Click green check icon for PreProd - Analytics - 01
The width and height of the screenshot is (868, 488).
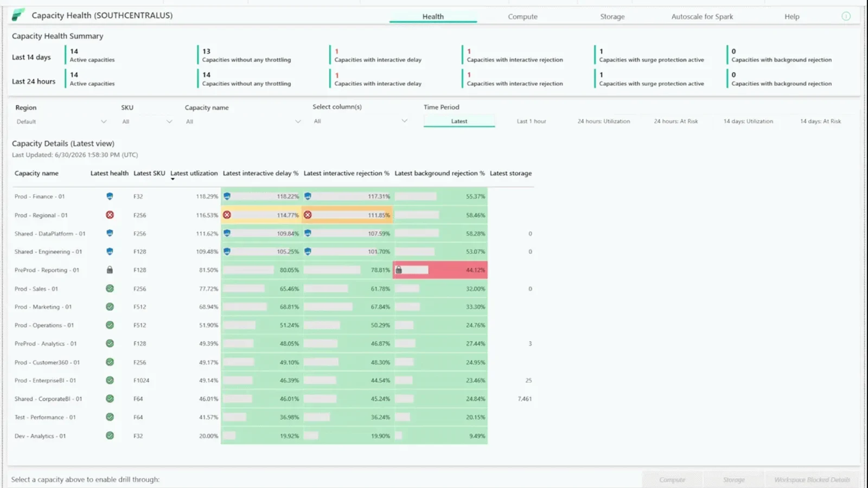click(x=110, y=343)
